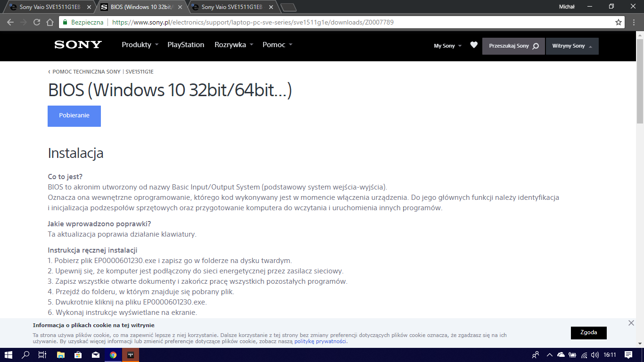Image resolution: width=644 pixels, height=362 pixels.
Task: Click the Sony logo
Action: 78,45
